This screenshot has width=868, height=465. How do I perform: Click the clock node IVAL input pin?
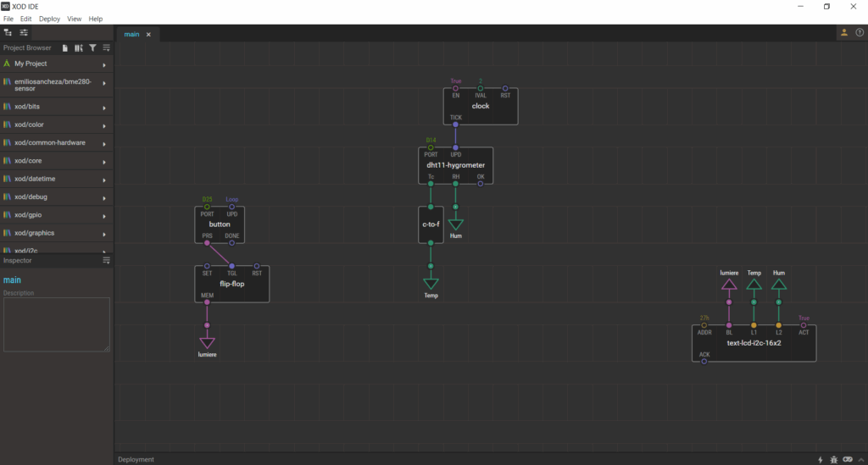(x=481, y=88)
